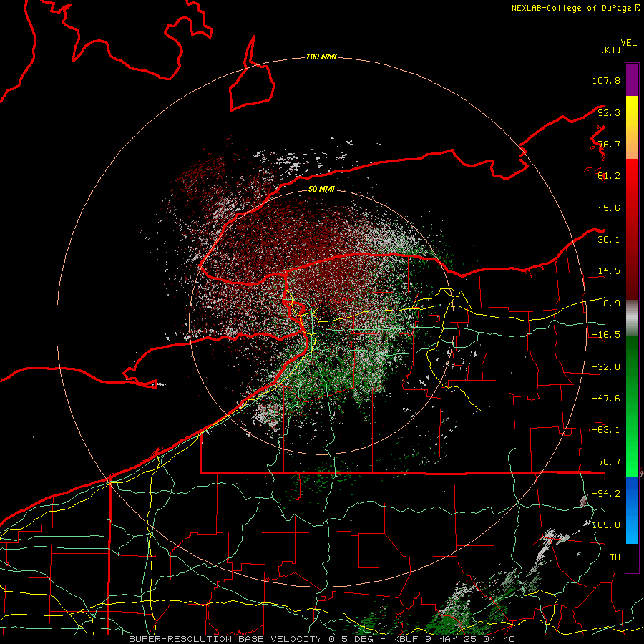Viewport: 644px width, 644px height.
Task: Select the 30.1 scale value
Action: tap(609, 240)
